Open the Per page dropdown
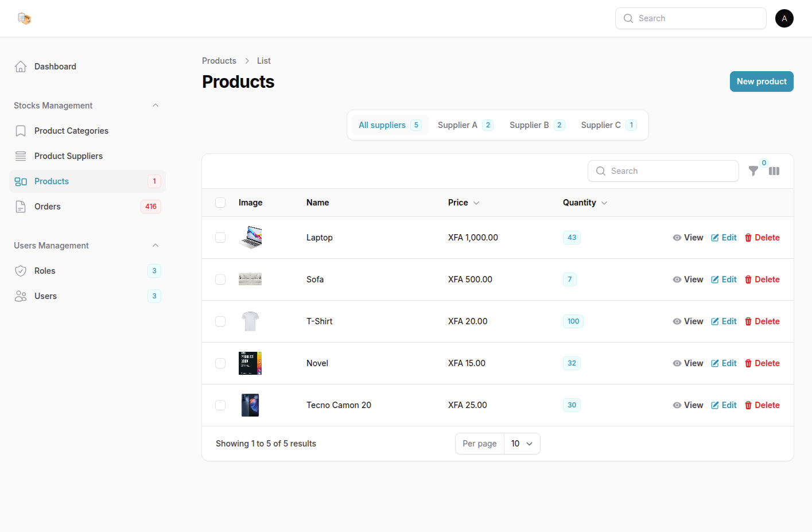812x532 pixels. click(522, 444)
